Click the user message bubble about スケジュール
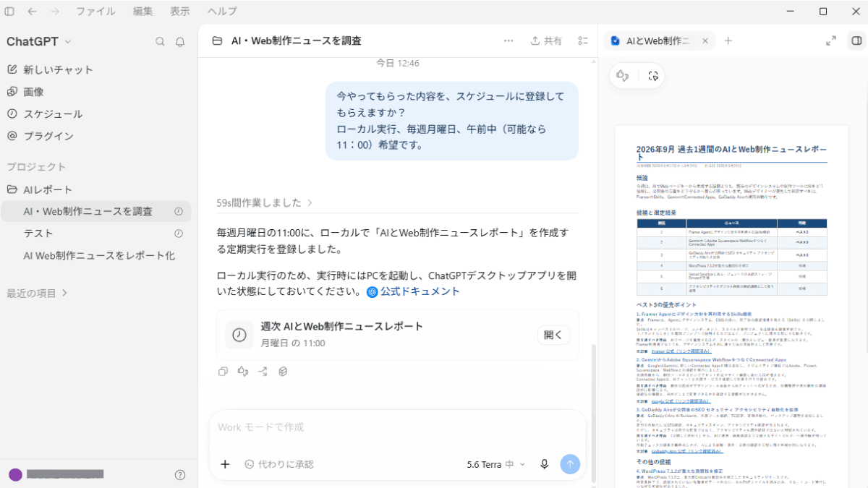 click(x=452, y=120)
